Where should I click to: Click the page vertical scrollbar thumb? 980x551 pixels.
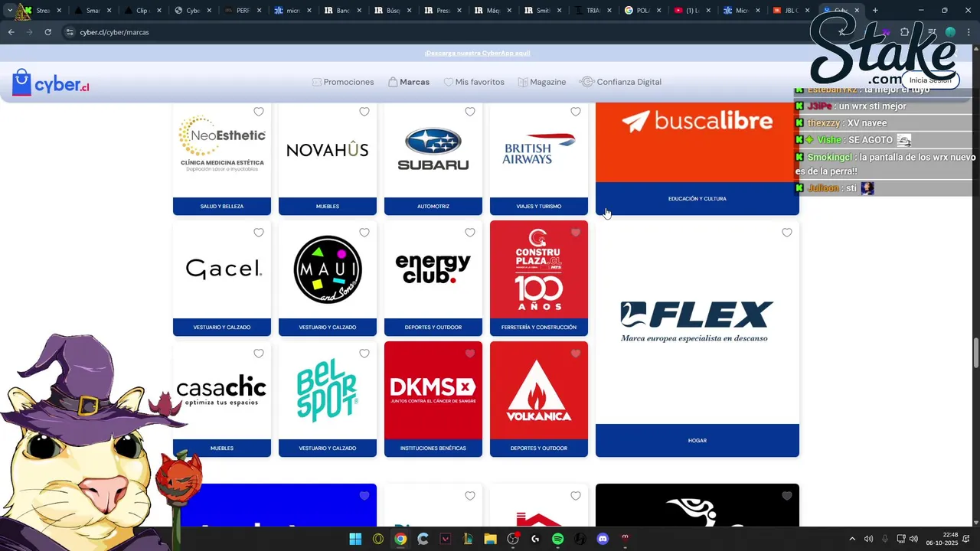(975, 352)
